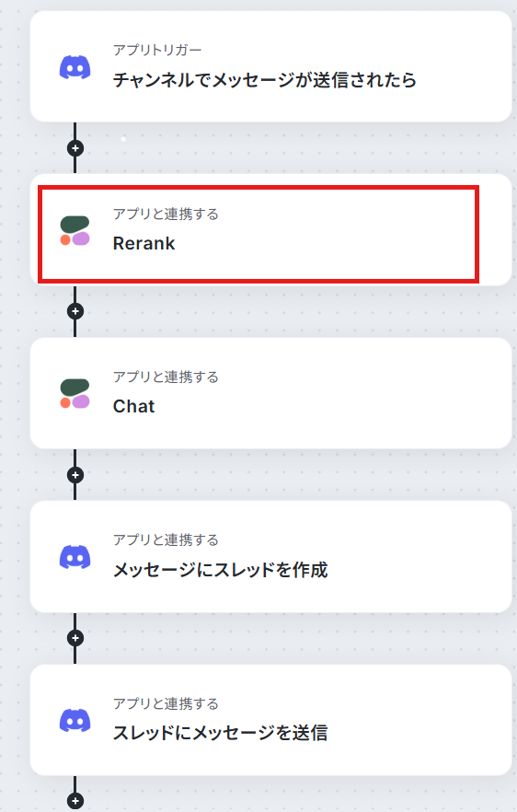Viewport: 517px width, 812px height.
Task: Click the Cohere icon on the Chat step
Action: pos(75,394)
